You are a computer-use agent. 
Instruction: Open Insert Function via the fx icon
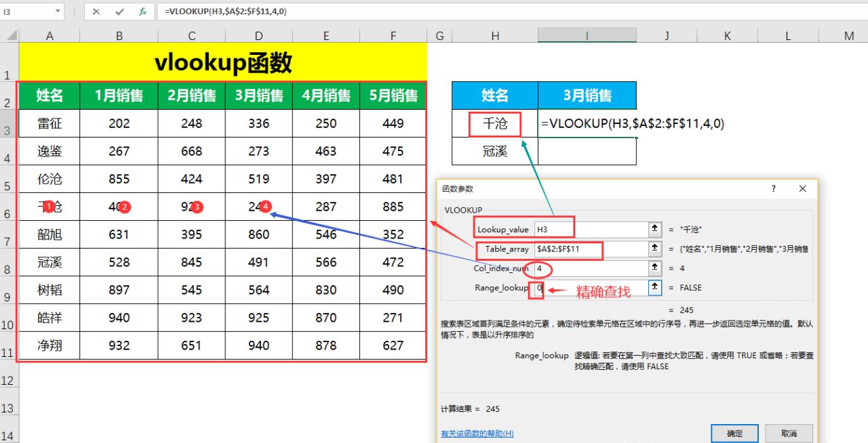click(x=142, y=12)
